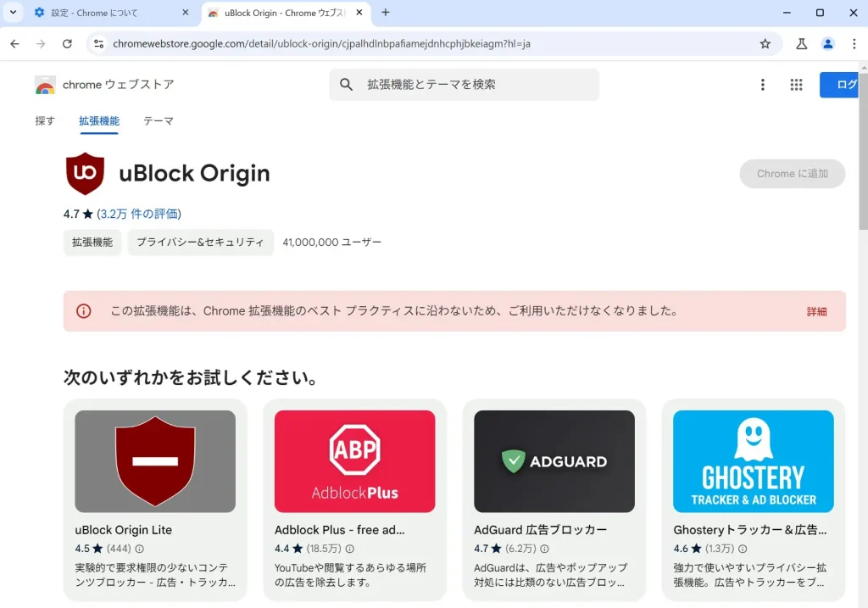Viewport: 868px width, 608px height.
Task: Open the Google apps grid menu
Action: pos(796,85)
